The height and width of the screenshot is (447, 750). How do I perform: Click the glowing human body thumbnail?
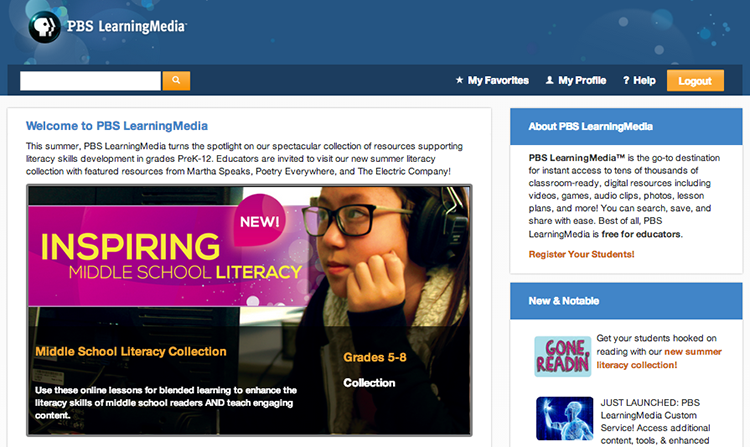tap(564, 418)
